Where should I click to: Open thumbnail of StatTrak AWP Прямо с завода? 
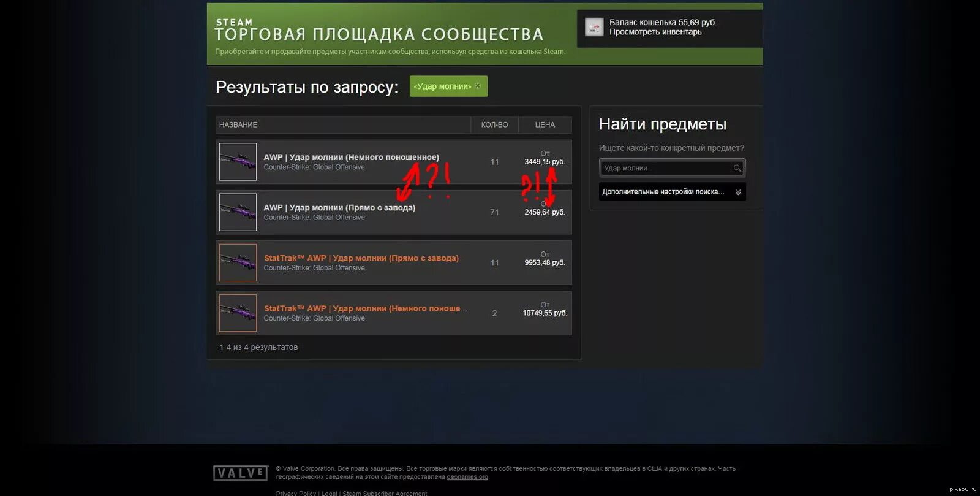[238, 262]
